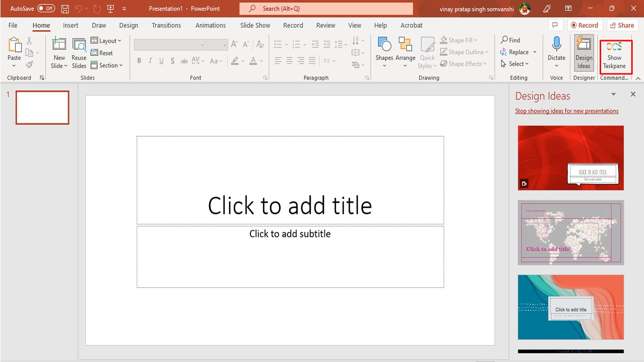Open Design Ideas pane options arrow
644x362 pixels.
tap(613, 94)
